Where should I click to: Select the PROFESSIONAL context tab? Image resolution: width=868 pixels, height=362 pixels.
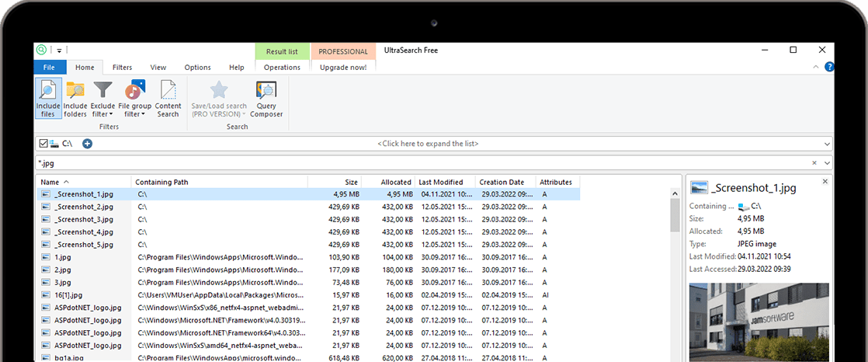pyautogui.click(x=343, y=51)
